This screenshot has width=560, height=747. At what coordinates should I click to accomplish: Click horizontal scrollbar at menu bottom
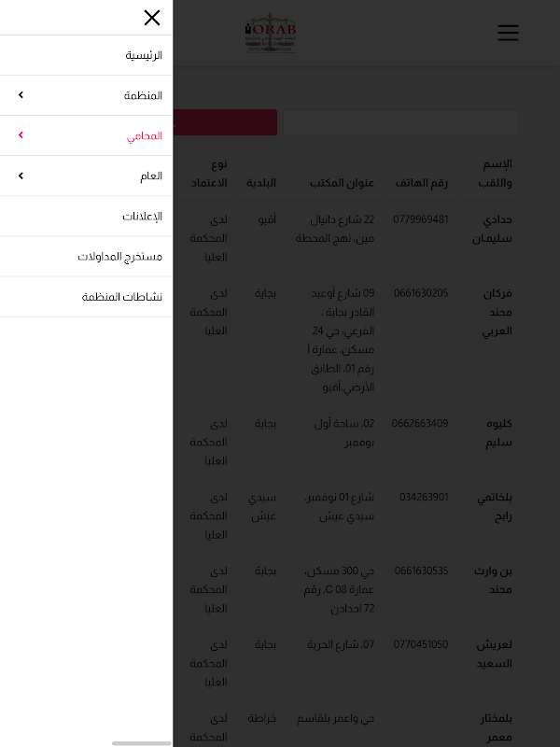[x=142, y=742]
